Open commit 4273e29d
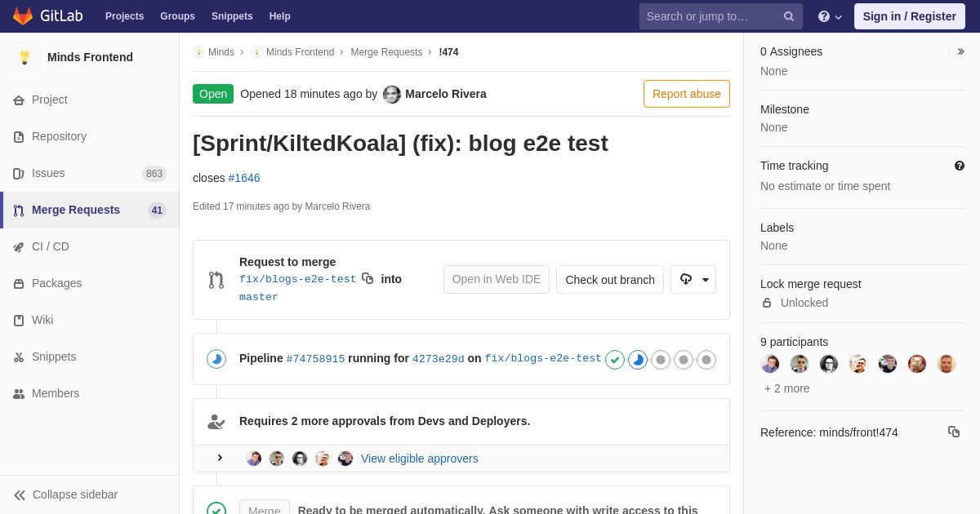The height and width of the screenshot is (514, 980). coord(439,359)
